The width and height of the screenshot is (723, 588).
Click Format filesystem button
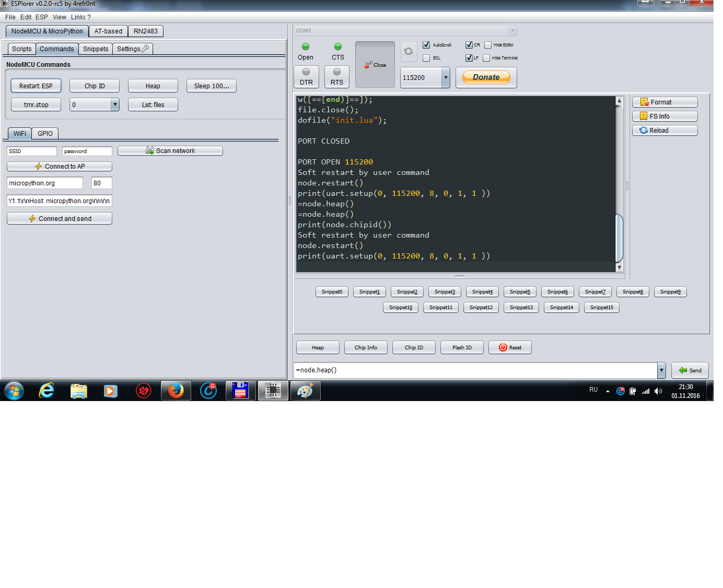click(664, 102)
